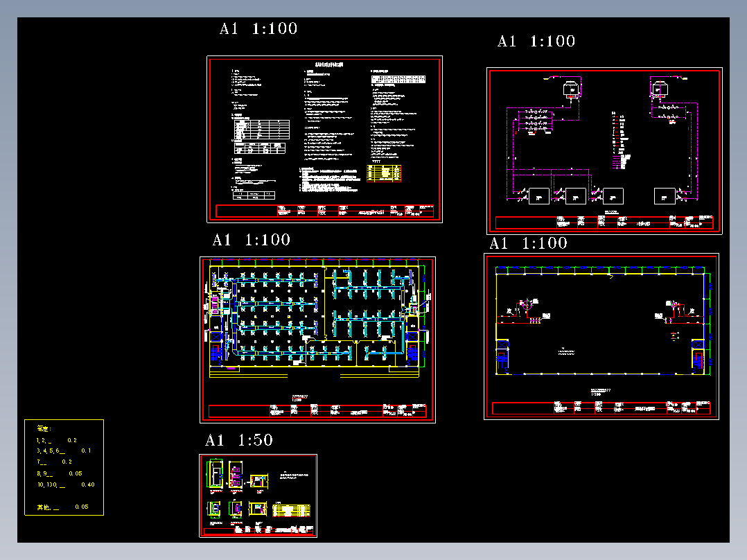The width and height of the screenshot is (747, 560).
Task: Click the '1,2,_ 0.2' pen width row
Action: pos(56,440)
